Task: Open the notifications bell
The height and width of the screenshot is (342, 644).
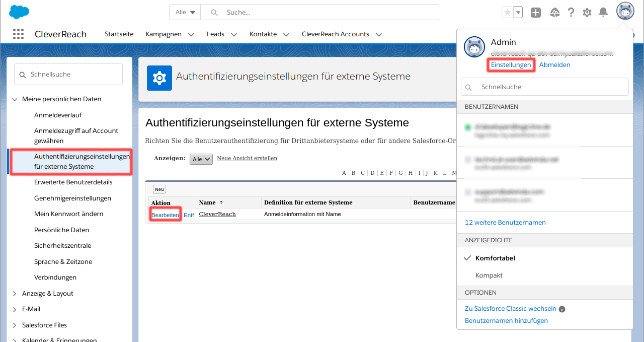Action: [603, 13]
